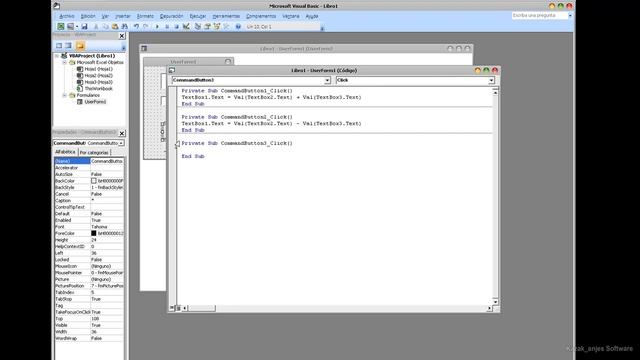Open Visual Basic Help icon
This screenshot has height=360, width=640.
238,27
